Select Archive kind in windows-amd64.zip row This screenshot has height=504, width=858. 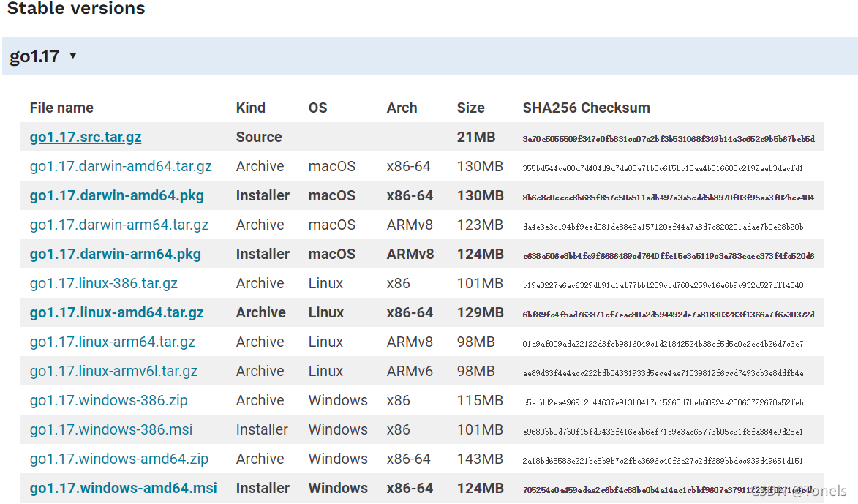[260, 459]
